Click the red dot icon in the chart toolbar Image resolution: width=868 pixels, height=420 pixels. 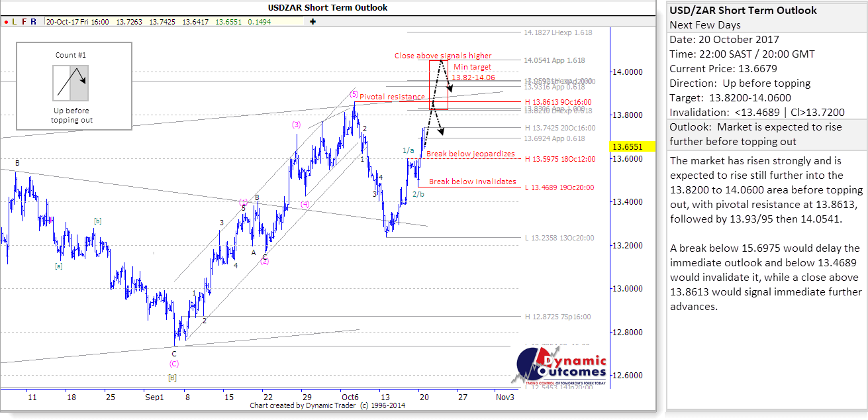(5, 21)
